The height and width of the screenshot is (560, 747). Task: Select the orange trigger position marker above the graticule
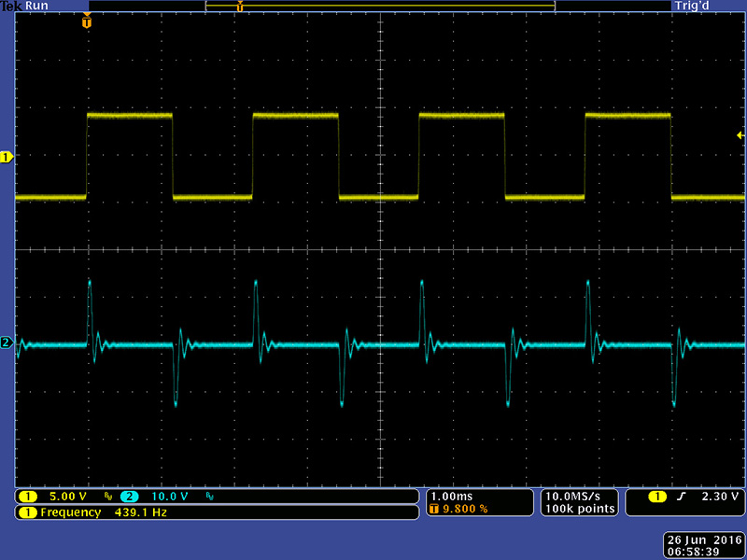click(x=87, y=21)
